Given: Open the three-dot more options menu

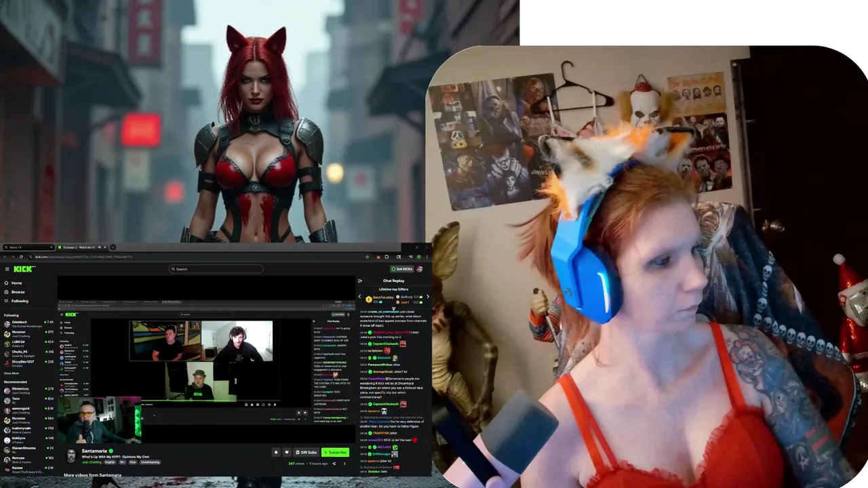Looking at the screenshot, I should pos(344,464).
